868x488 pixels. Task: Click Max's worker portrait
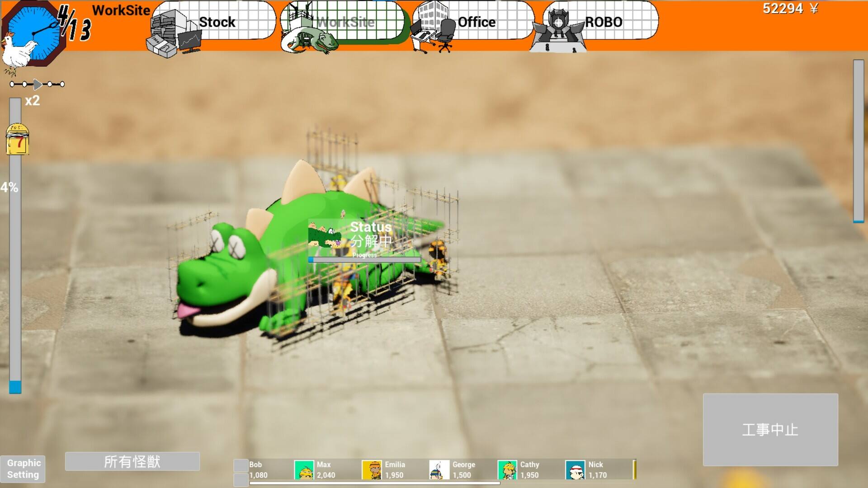click(304, 470)
